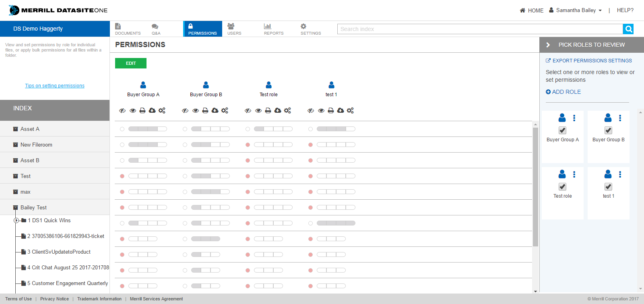Select the Buyer Group A radio on Asset A row

[122, 129]
